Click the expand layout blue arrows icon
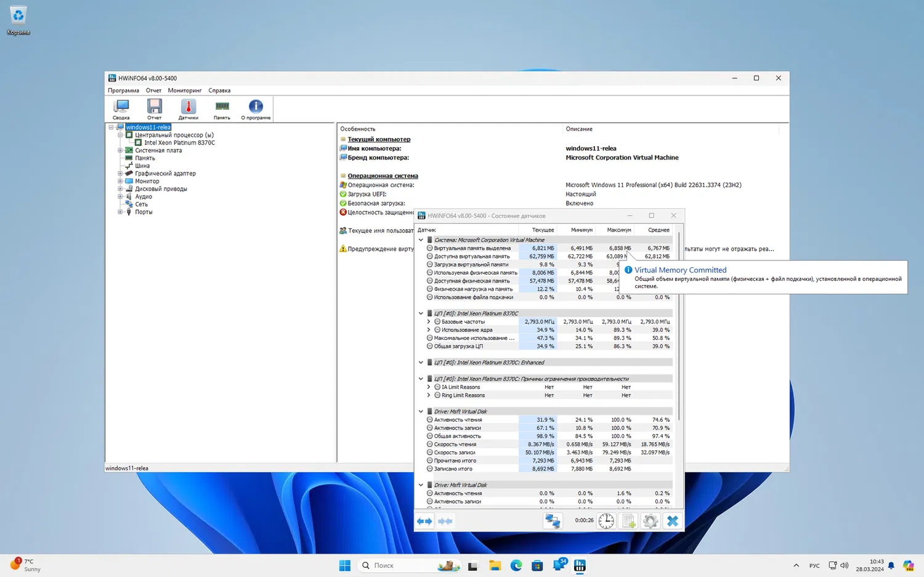The image size is (924, 577). (x=424, y=521)
